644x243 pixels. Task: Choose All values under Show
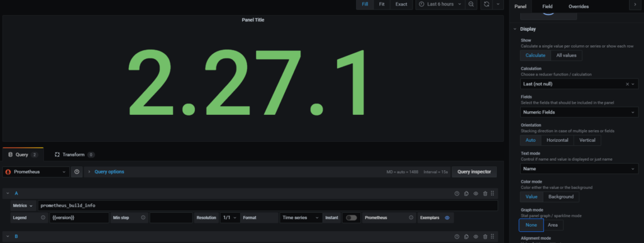(x=567, y=55)
